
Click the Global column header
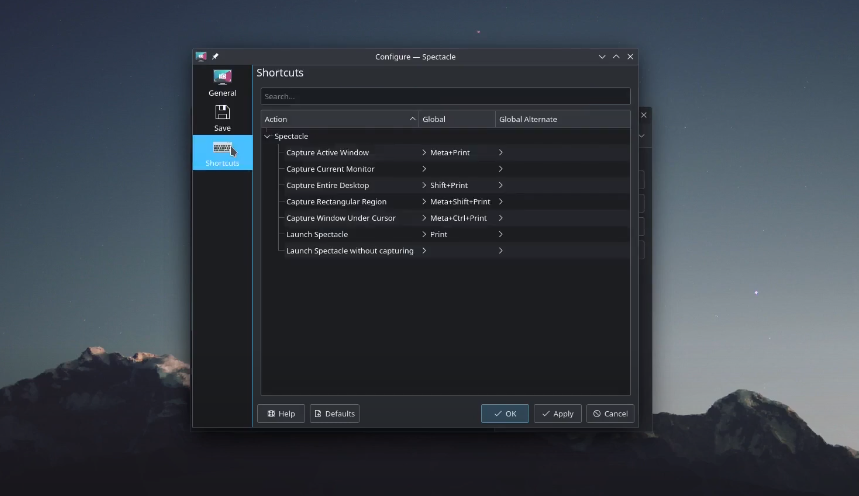pyautogui.click(x=456, y=119)
